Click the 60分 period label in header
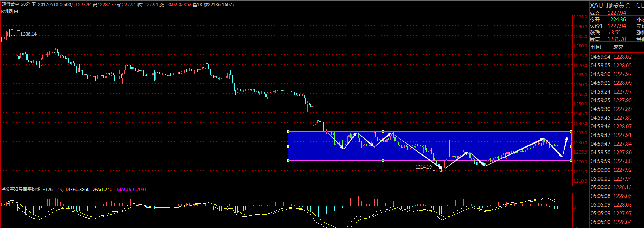 coord(25,5)
